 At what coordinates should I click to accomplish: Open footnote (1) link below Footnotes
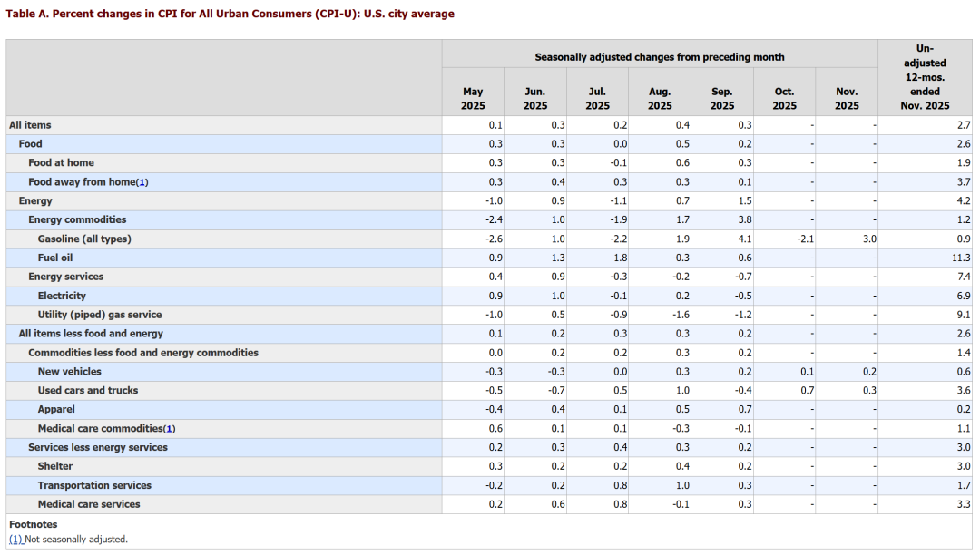click(x=15, y=540)
